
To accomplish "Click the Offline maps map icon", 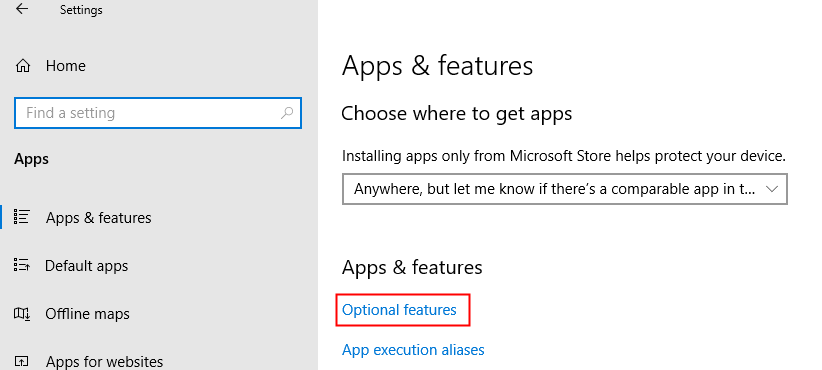I will click(21, 313).
